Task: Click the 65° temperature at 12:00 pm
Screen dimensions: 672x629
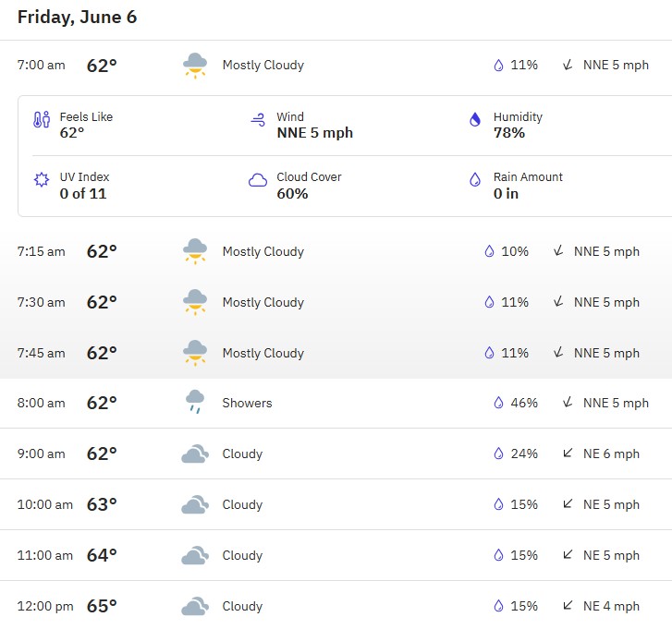Action: click(102, 606)
